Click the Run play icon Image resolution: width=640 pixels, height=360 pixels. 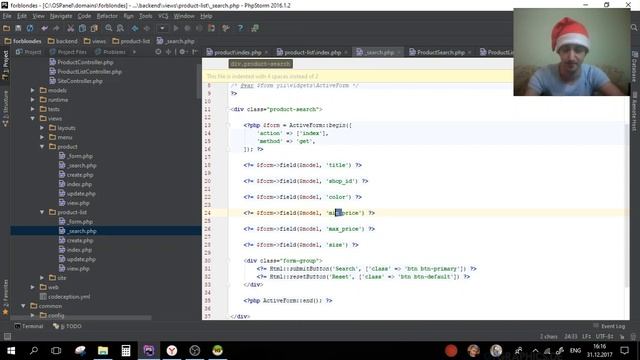tap(176, 28)
